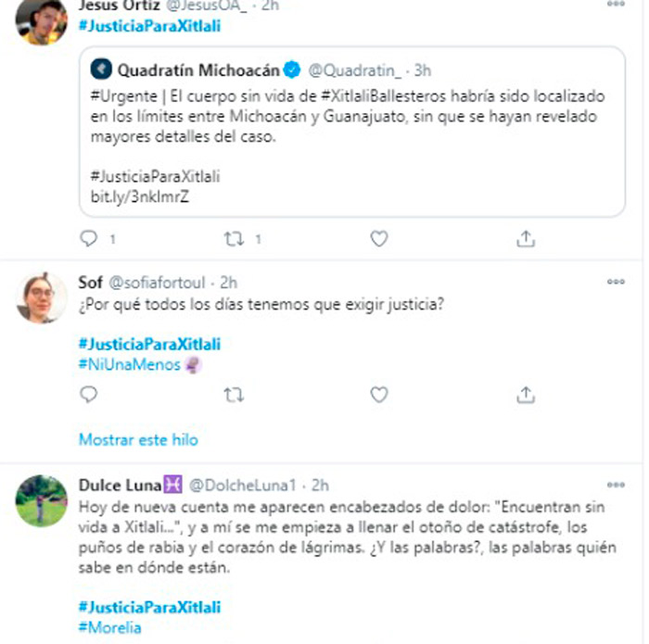Open Jesus Ortiz's profile avatar
This screenshot has width=649, height=644.
point(42,20)
